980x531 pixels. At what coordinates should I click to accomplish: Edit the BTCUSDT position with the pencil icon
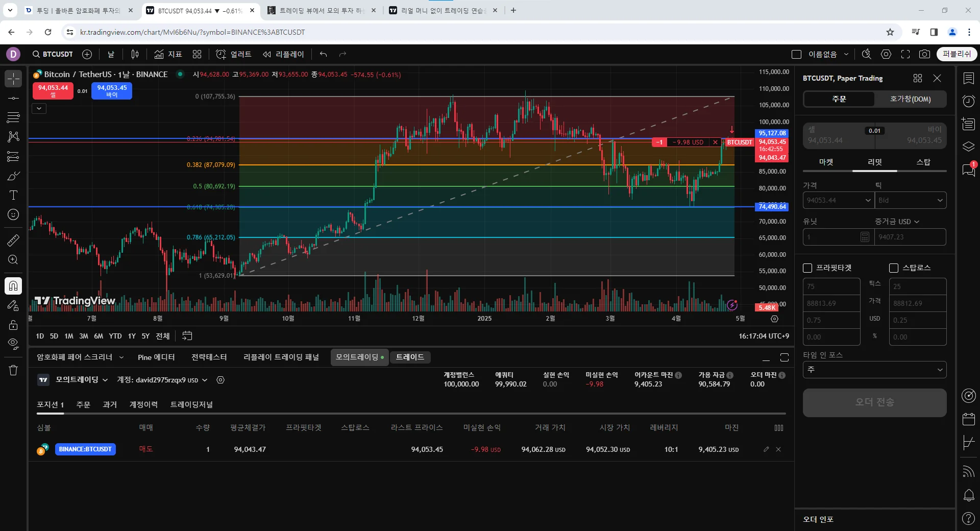click(x=766, y=449)
